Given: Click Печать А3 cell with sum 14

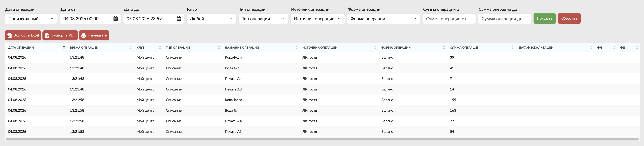Looking at the screenshot, I should tap(233, 89).
